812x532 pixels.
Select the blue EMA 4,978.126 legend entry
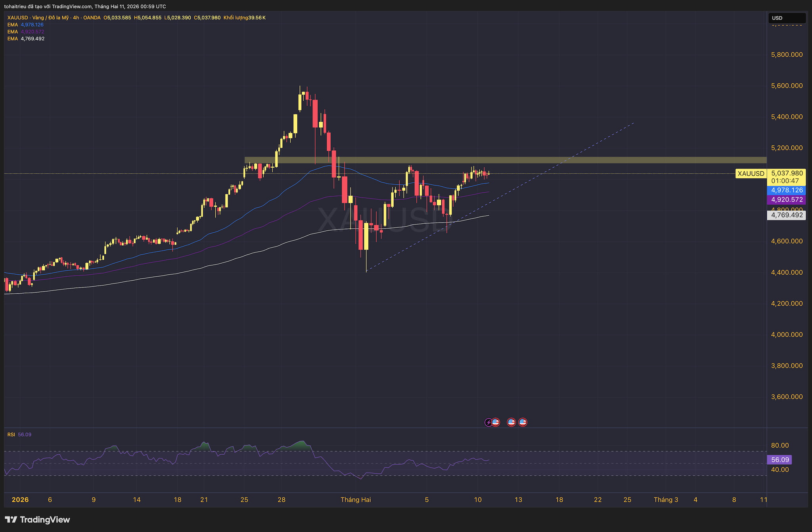(x=26, y=25)
